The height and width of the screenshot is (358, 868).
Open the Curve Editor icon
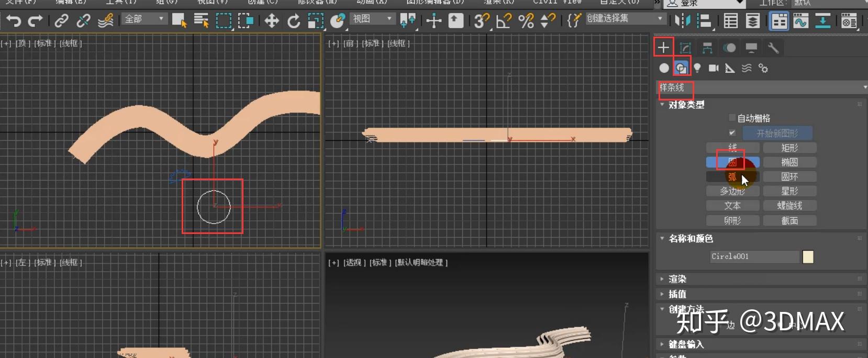point(801,21)
